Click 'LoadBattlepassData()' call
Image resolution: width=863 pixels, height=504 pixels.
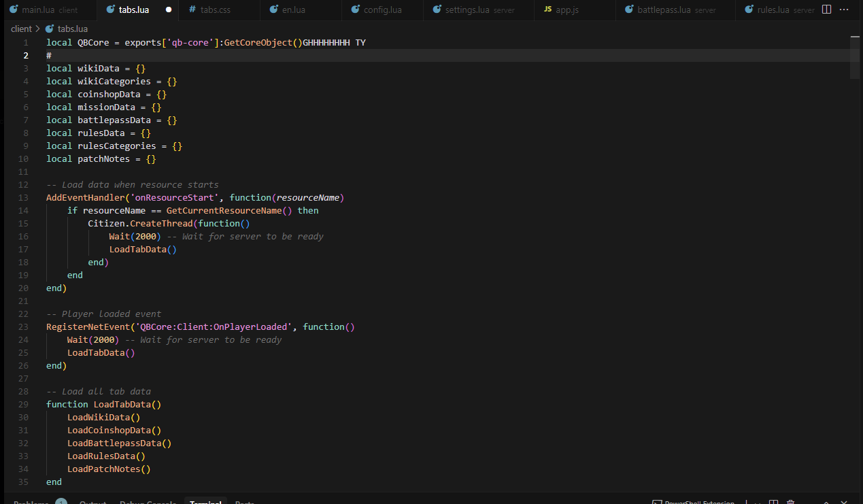point(119,443)
